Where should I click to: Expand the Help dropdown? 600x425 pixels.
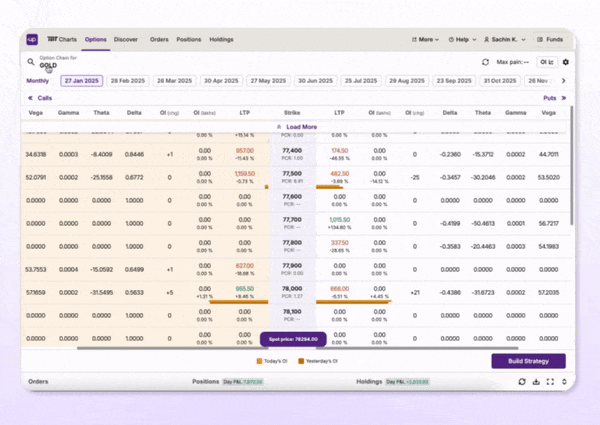pyautogui.click(x=461, y=40)
